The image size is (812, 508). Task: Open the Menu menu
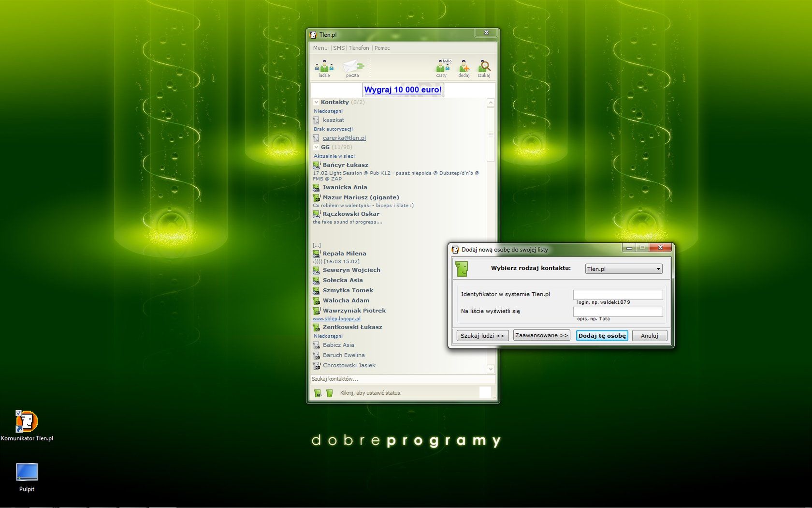pos(320,48)
